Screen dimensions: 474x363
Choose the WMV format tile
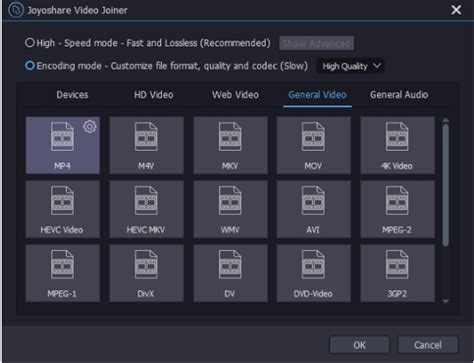pos(230,209)
